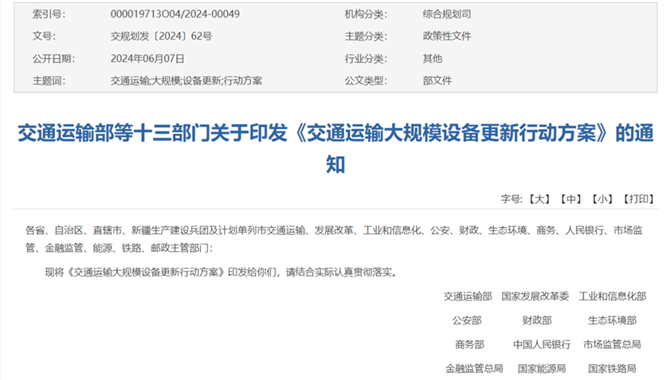Image resolution: width=670 pixels, height=380 pixels.
Task: Click signatory 公安部
Action: 467,320
